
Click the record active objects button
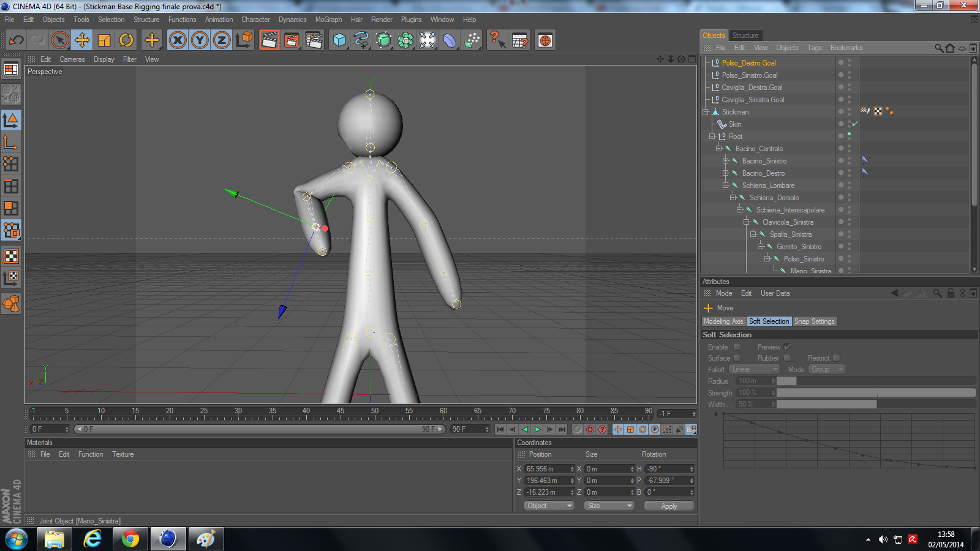578,429
